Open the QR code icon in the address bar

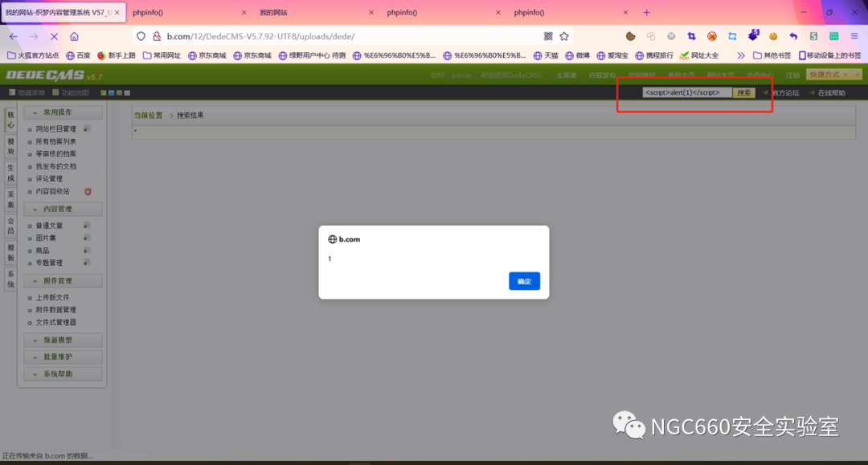548,36
